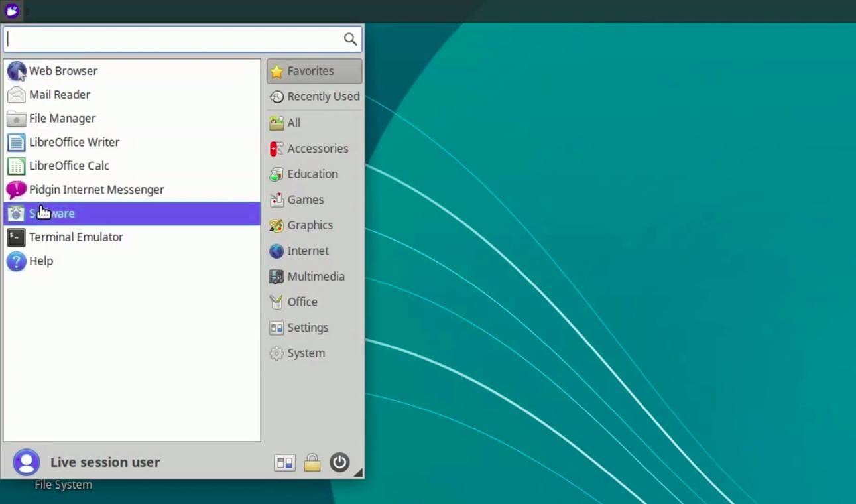Browse the Games category
Screen dimensions: 856x504
tap(305, 200)
